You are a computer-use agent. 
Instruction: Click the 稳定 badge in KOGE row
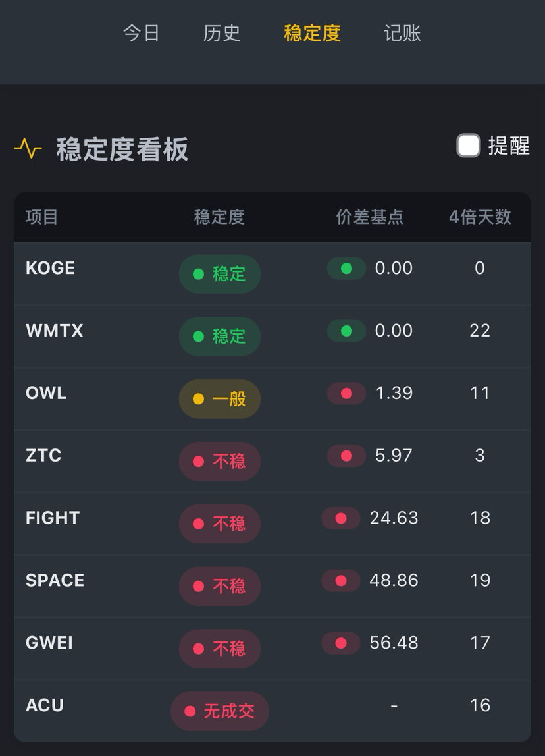[220, 274]
